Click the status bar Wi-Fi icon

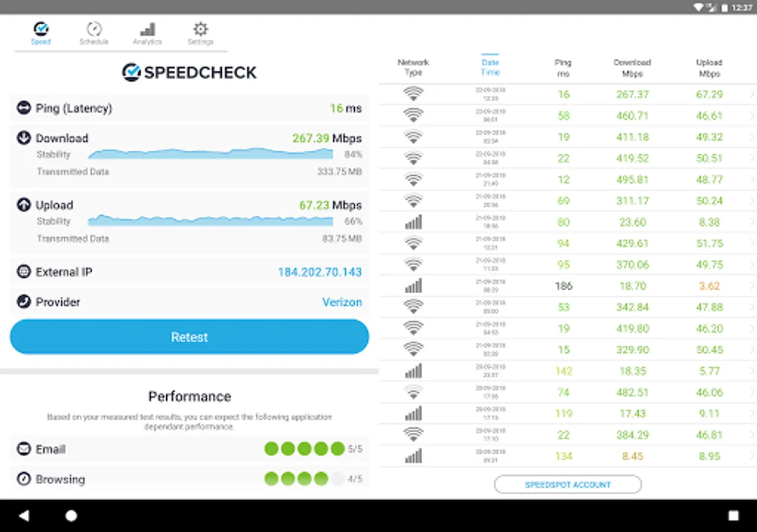pos(698,7)
